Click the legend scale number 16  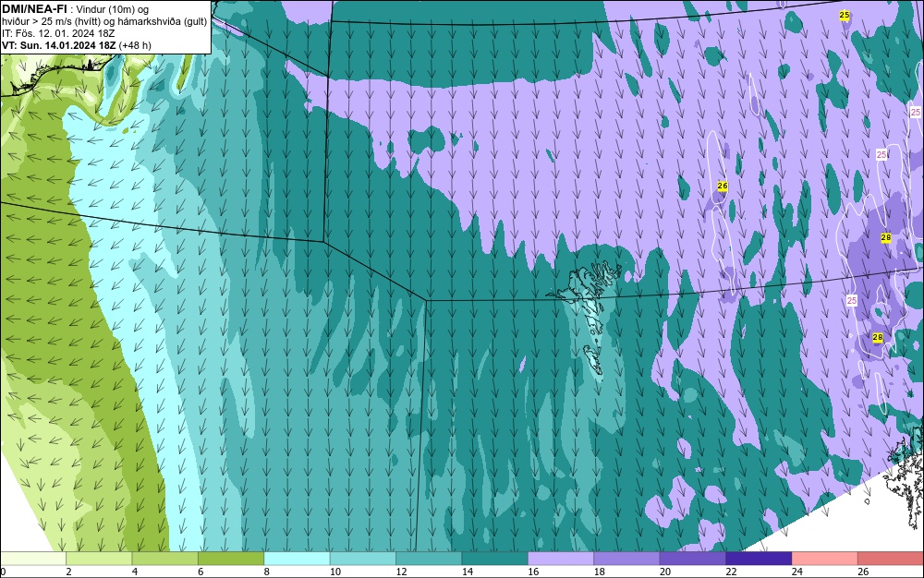533,572
